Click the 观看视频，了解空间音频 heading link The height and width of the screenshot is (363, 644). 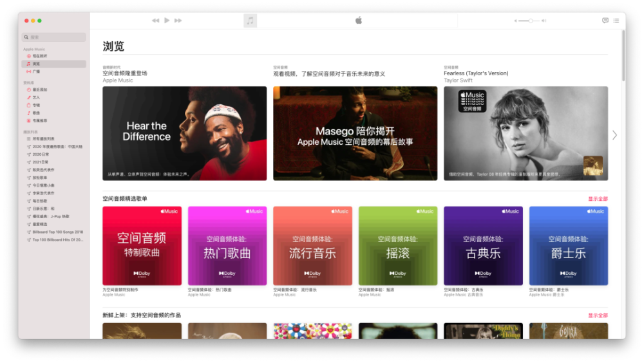click(x=329, y=74)
